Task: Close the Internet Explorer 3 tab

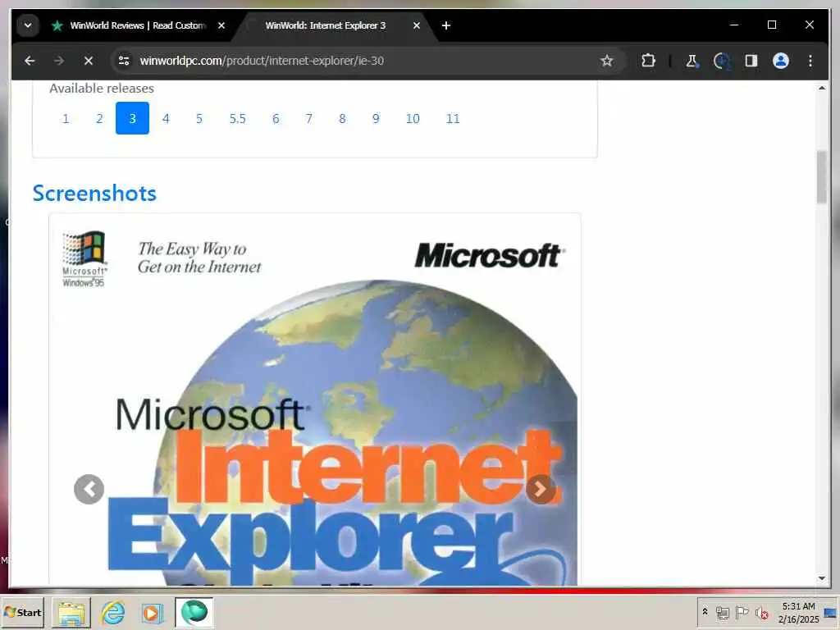Action: click(x=416, y=25)
